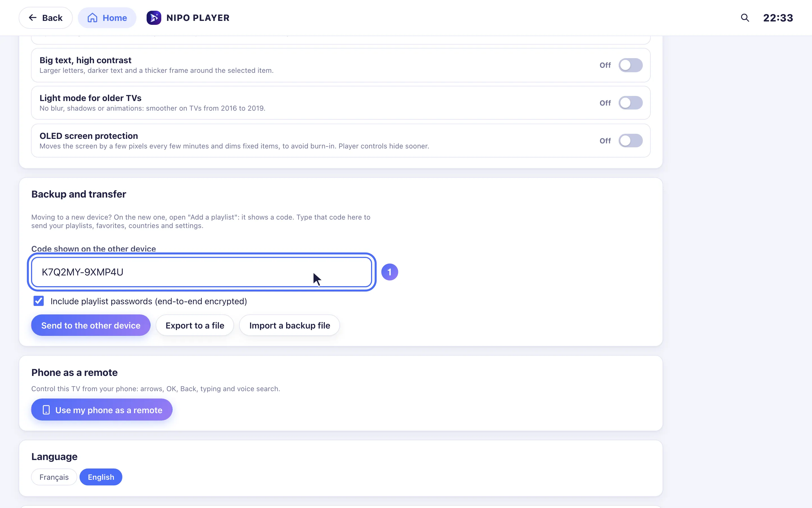Image resolution: width=812 pixels, height=508 pixels.
Task: Select English language option
Action: [x=101, y=477]
